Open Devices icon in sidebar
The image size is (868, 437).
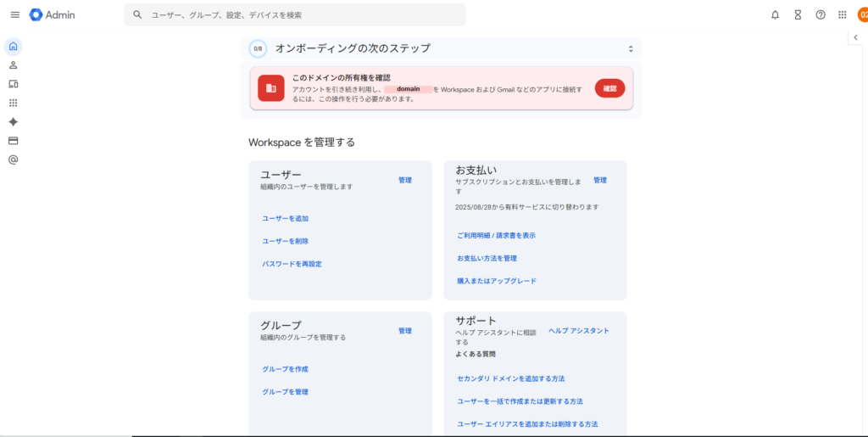(13, 84)
